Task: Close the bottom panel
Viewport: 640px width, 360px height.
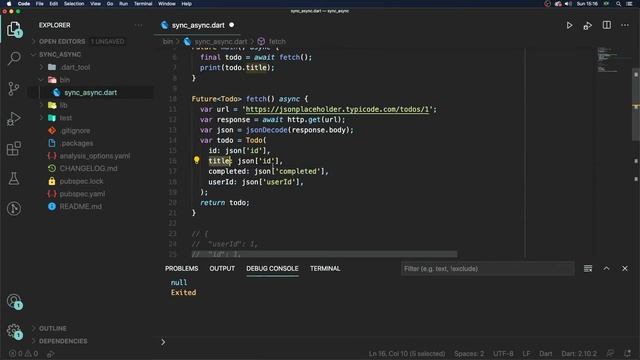Action: (x=624, y=269)
